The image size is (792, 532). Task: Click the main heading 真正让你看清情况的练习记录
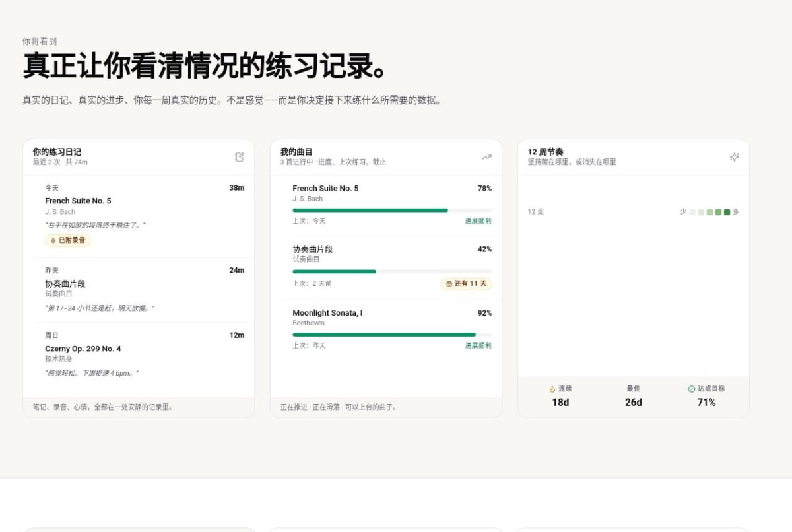click(205, 66)
